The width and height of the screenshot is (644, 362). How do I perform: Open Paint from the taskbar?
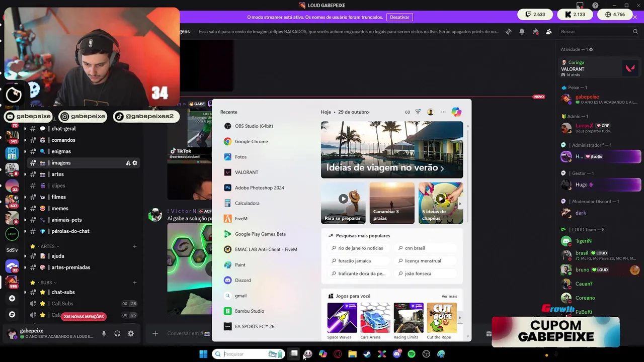[x=441, y=354]
